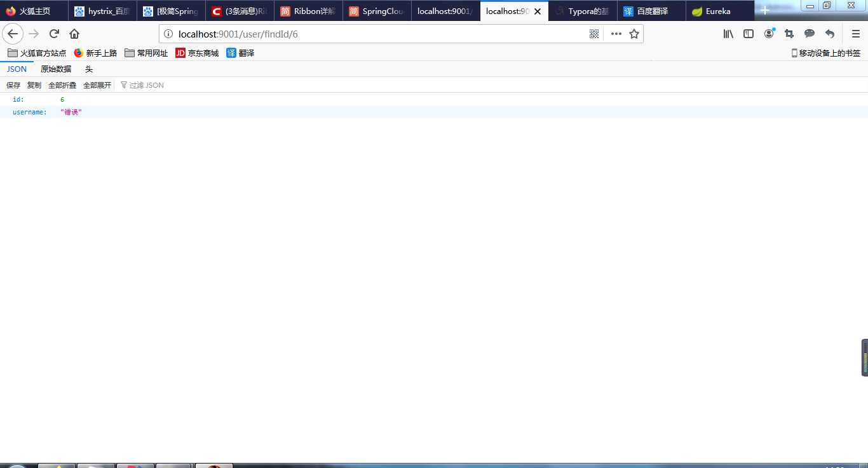Open 翻译 bookmark
Viewport: 868px width, 468px height.
[240, 53]
